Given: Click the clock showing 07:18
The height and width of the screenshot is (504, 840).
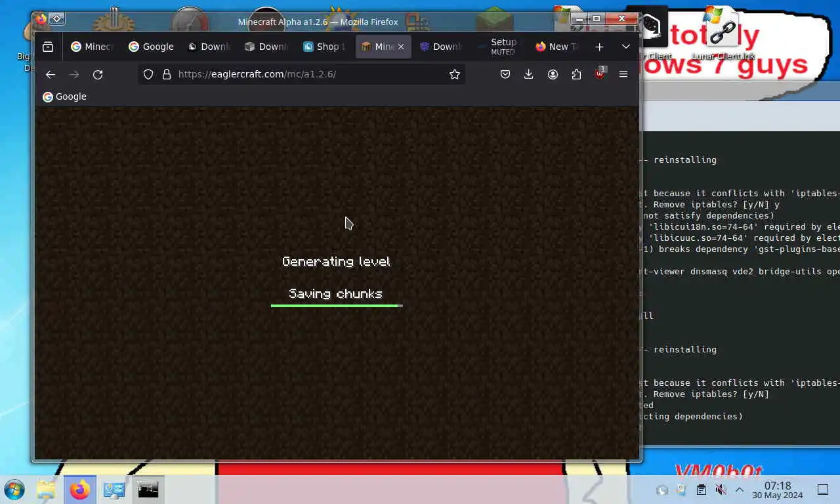Looking at the screenshot, I should click(778, 490).
